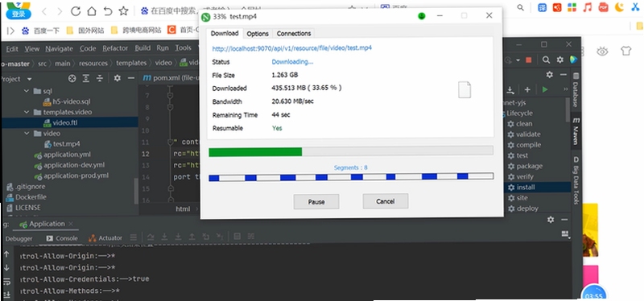Image resolution: width=644 pixels, height=301 pixels.
Task: Open Run panel gear settings
Action: (551, 220)
